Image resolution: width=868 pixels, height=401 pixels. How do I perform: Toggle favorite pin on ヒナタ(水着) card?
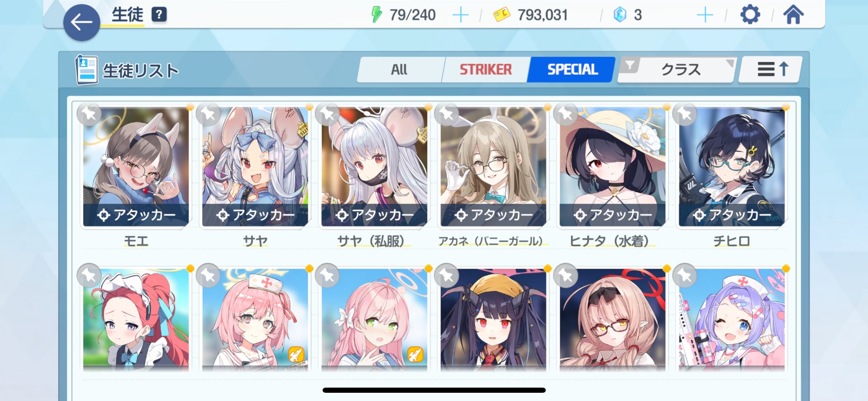pos(566,114)
